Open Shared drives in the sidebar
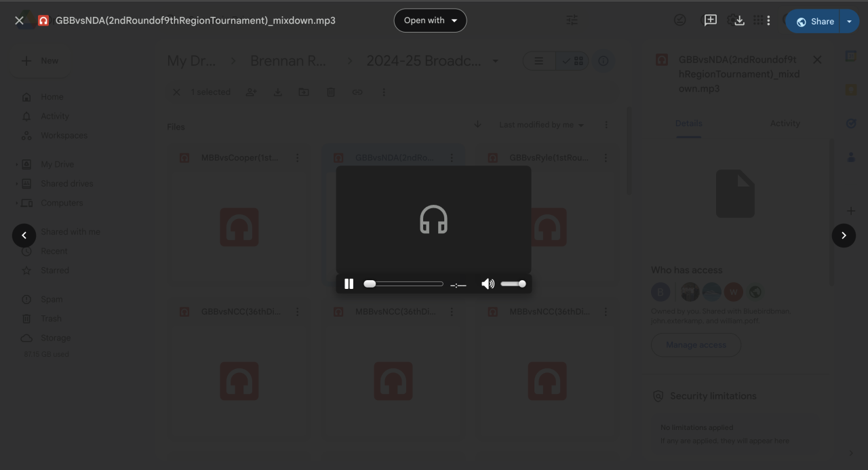This screenshot has height=470, width=868. [67, 183]
